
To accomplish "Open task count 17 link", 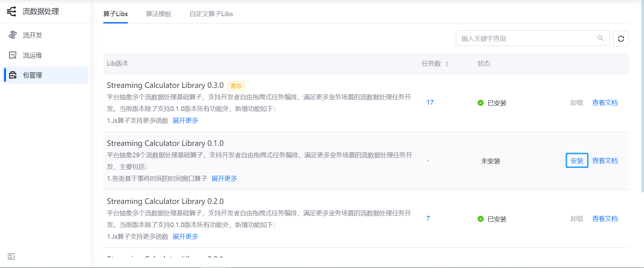I will 430,102.
